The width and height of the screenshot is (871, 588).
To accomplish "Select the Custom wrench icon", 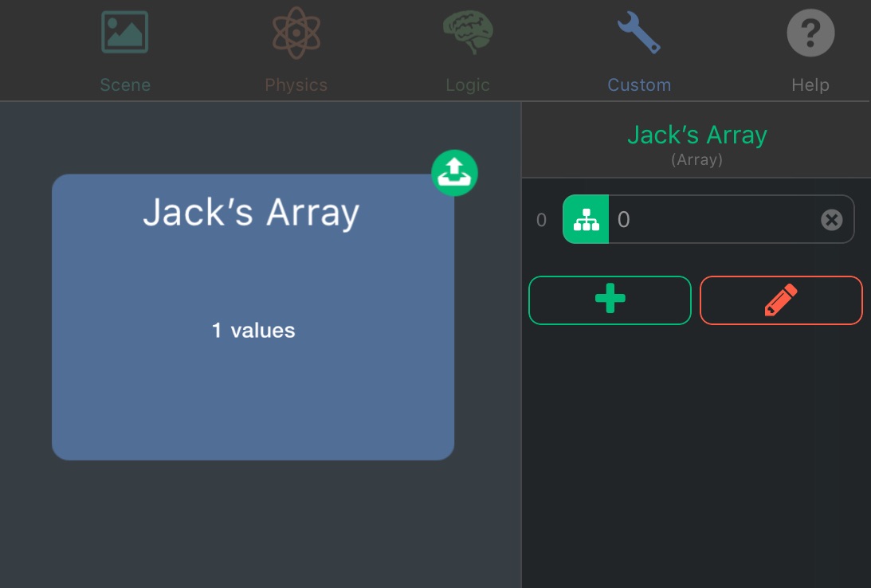I will (639, 33).
